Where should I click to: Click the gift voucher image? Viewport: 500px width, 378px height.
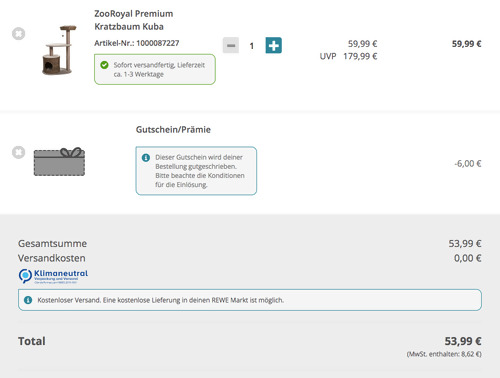point(59,161)
